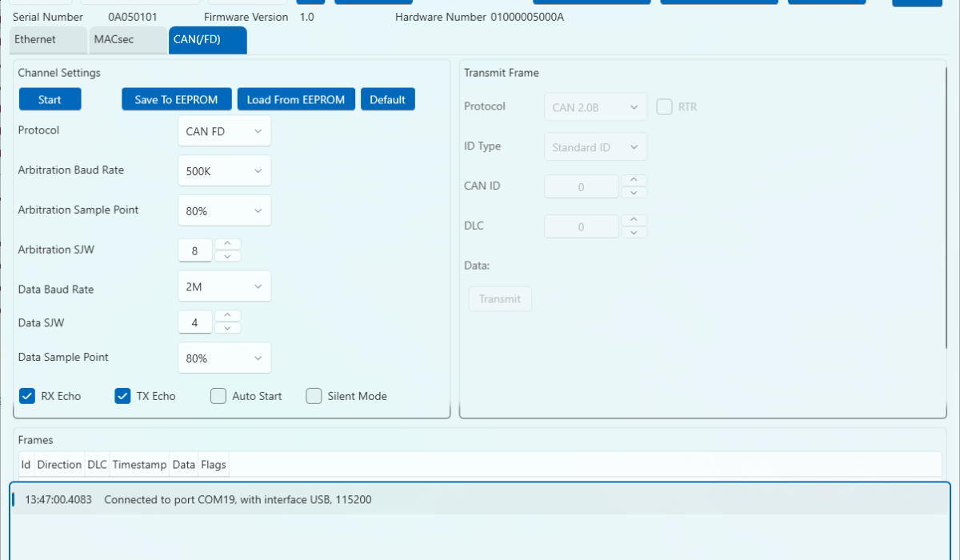Enable Silent Mode checkbox
960x560 pixels.
(314, 396)
